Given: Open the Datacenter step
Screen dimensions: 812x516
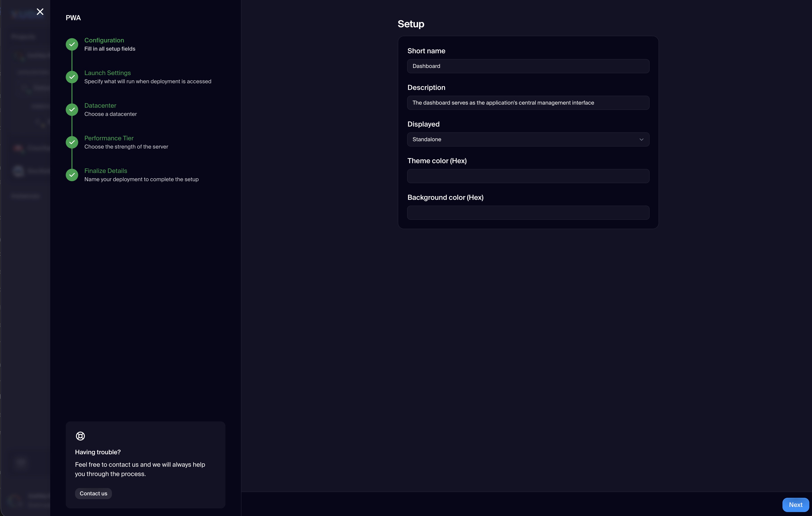Looking at the screenshot, I should click(100, 105).
